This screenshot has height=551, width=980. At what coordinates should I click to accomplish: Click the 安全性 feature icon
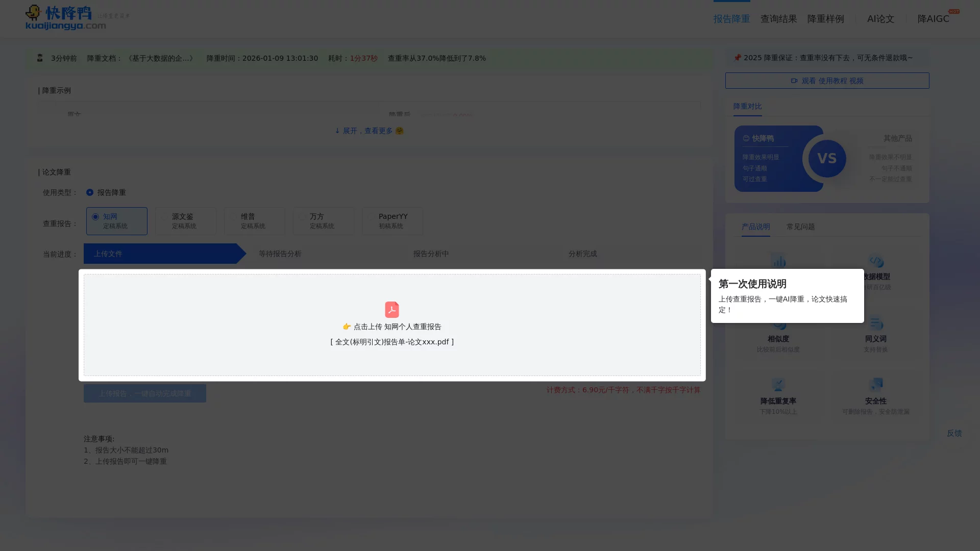pyautogui.click(x=876, y=385)
